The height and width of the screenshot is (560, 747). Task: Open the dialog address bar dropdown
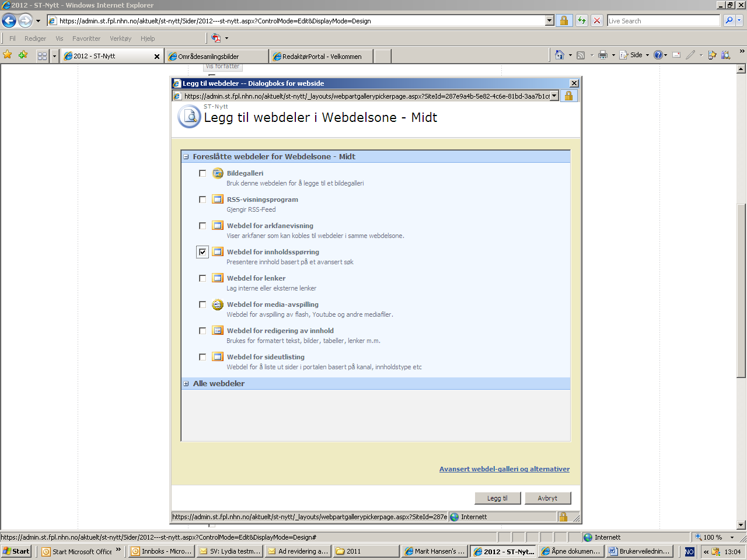[x=554, y=96]
